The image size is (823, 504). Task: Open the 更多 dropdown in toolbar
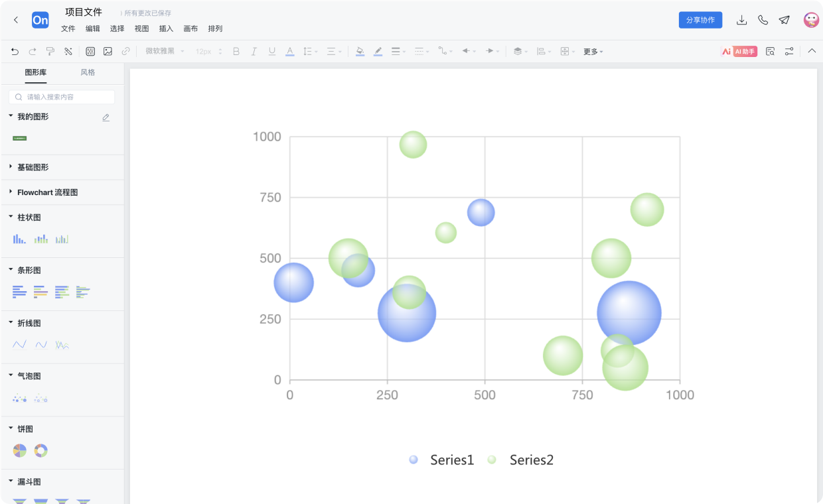593,51
